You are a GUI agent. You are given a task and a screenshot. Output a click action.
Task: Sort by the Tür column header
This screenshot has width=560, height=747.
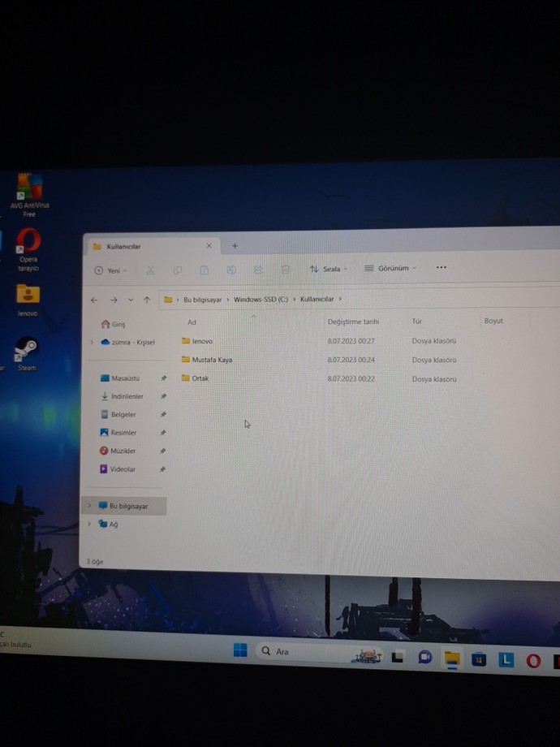click(417, 321)
